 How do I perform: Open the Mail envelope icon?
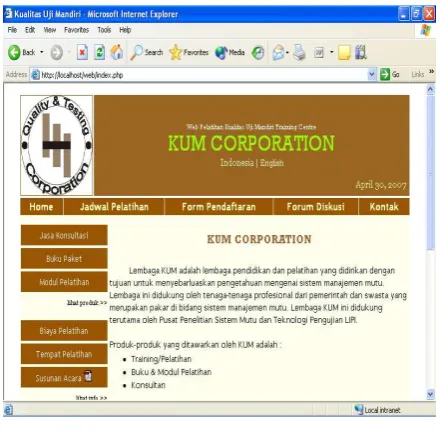tap(278, 53)
